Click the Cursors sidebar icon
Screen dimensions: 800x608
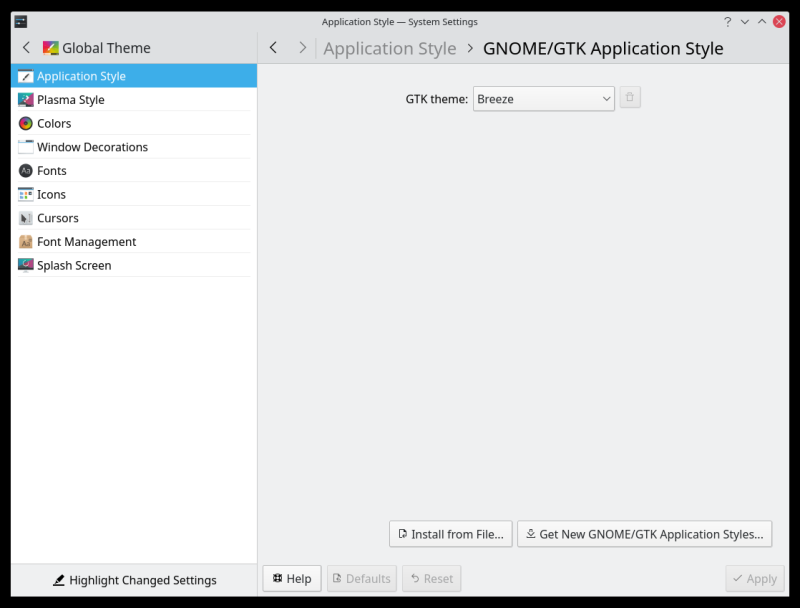click(24, 218)
